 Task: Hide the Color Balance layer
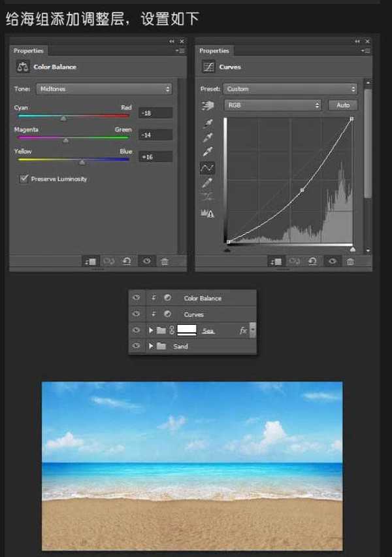pyautogui.click(x=137, y=297)
